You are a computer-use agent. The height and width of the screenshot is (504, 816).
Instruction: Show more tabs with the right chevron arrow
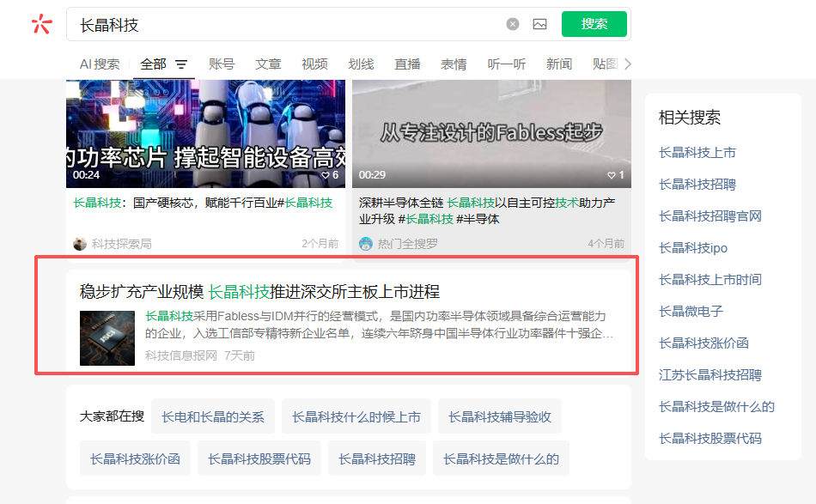click(628, 64)
